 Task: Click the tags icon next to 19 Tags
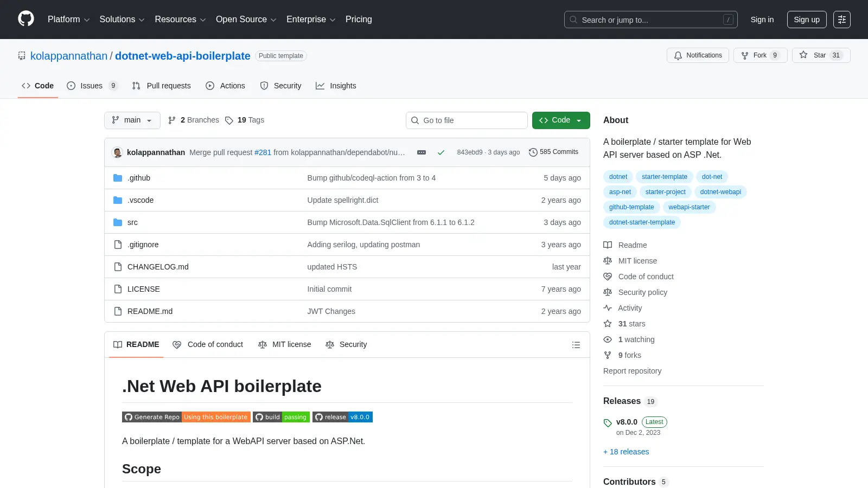click(229, 120)
